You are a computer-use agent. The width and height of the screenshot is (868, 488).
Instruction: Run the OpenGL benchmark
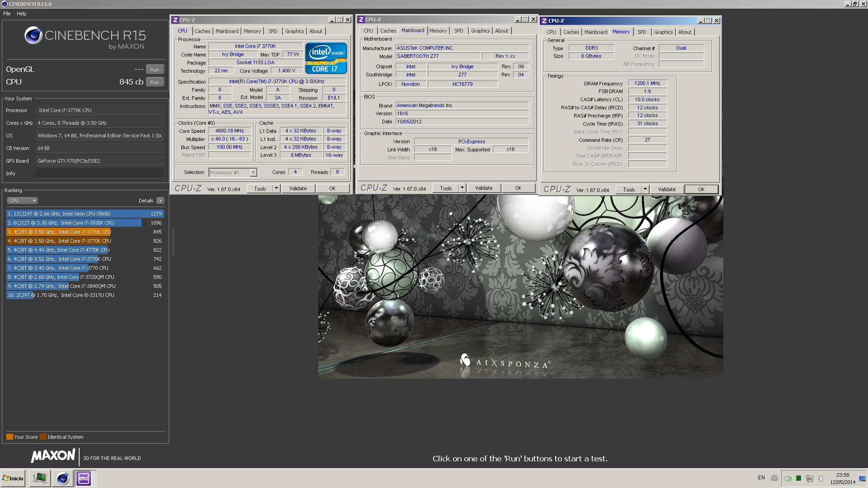tap(155, 70)
